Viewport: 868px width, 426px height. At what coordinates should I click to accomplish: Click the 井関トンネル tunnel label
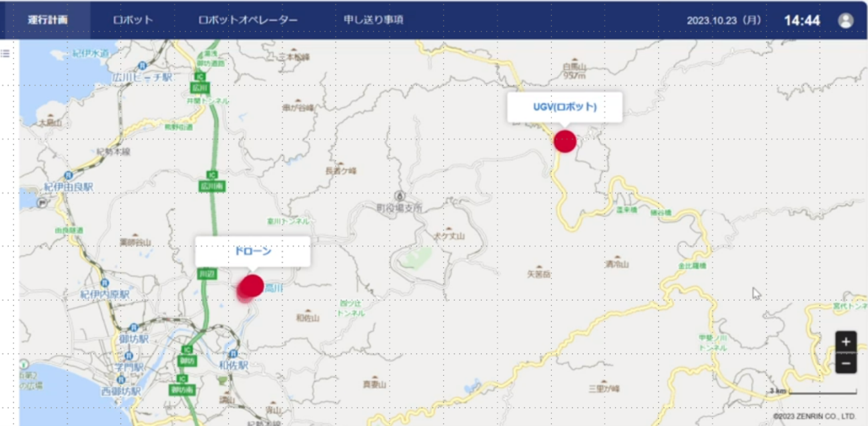(207, 101)
